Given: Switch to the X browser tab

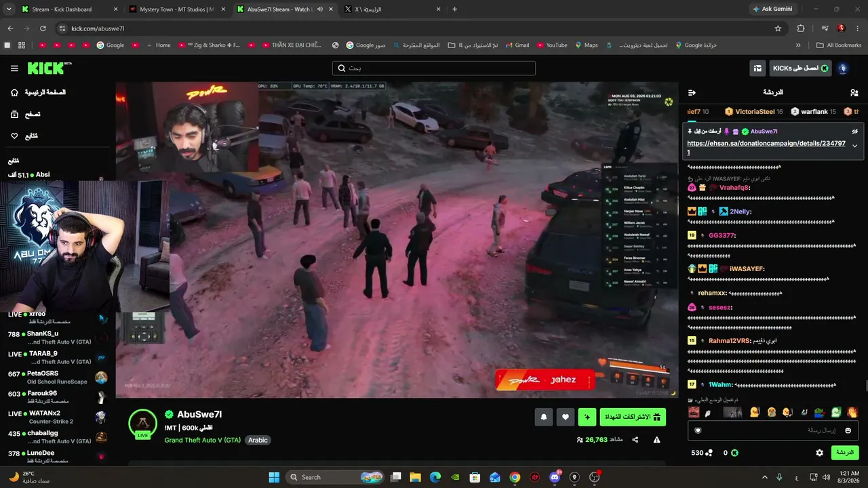Looking at the screenshot, I should coord(393,9).
